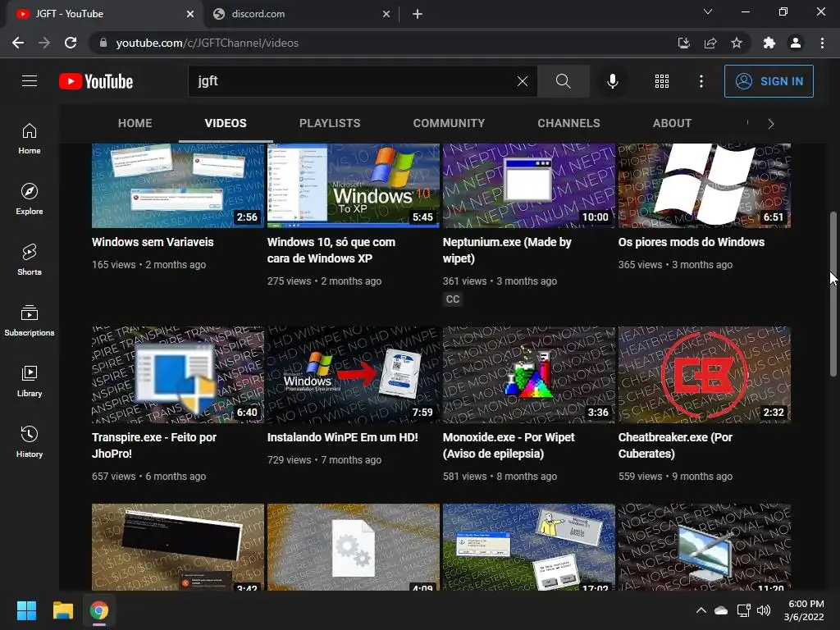Open the channel HOME tab
840x630 pixels.
(135, 123)
